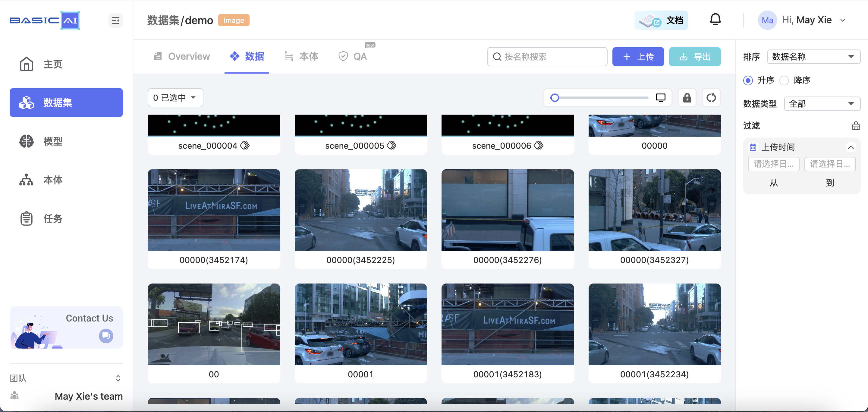
Task: Collapse the 上传时间 filter section
Action: coord(851,147)
